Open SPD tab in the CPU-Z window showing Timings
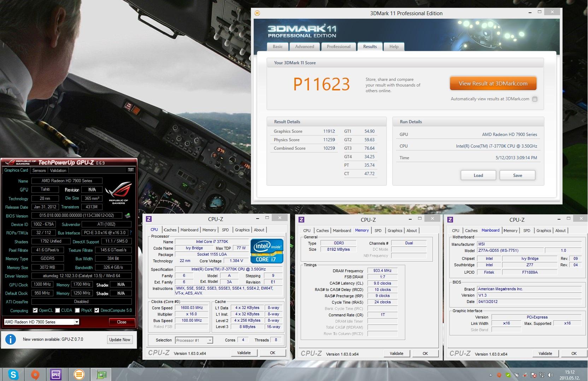The height and width of the screenshot is (381, 588). 378,231
